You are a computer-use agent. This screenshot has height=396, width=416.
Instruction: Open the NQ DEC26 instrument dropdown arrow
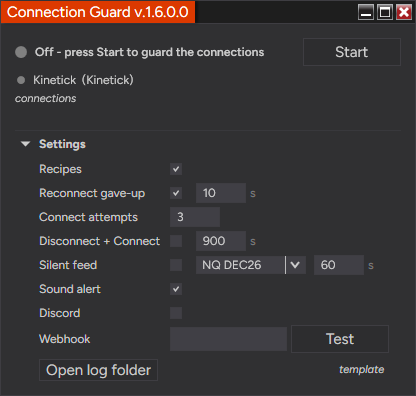point(295,265)
